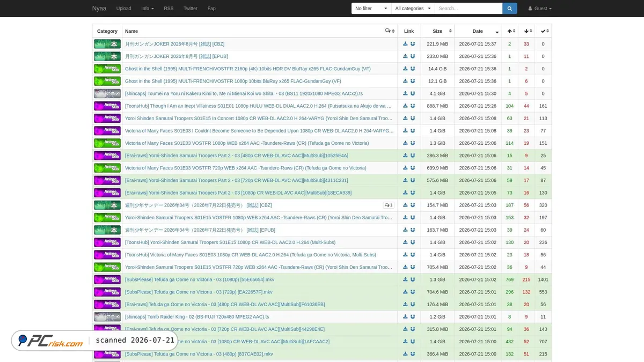This screenshot has width=644, height=362.
Task: Sort by comments column icon
Action: [390, 31]
